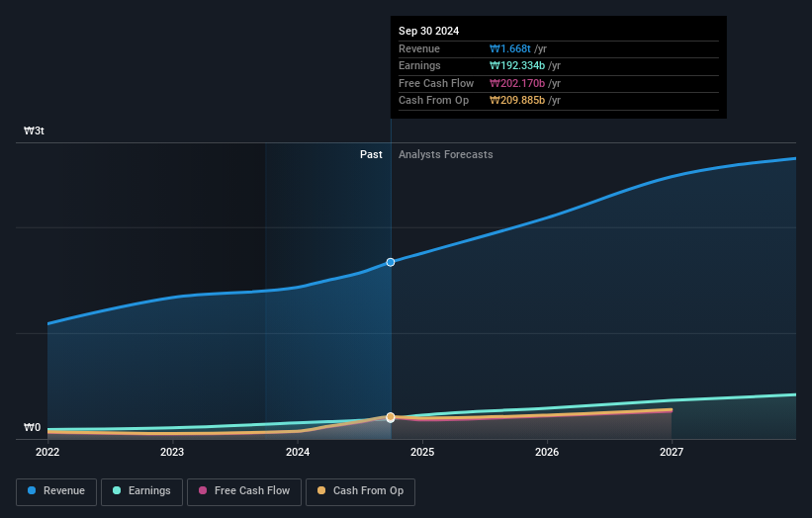Toggle the Cash From Op legend series
This screenshot has height=518, width=812.
pyautogui.click(x=360, y=491)
